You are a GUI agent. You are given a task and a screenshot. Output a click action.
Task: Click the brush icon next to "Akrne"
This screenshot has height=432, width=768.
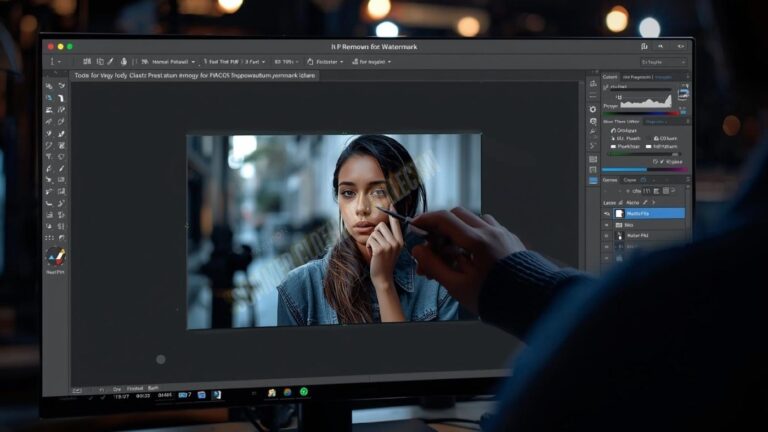645,202
